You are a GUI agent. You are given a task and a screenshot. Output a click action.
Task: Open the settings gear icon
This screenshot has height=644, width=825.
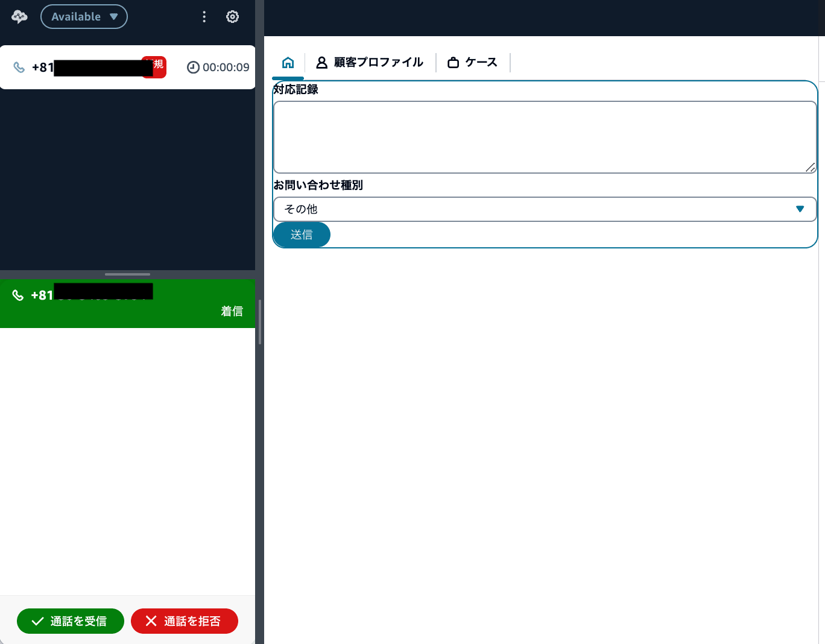tap(232, 17)
